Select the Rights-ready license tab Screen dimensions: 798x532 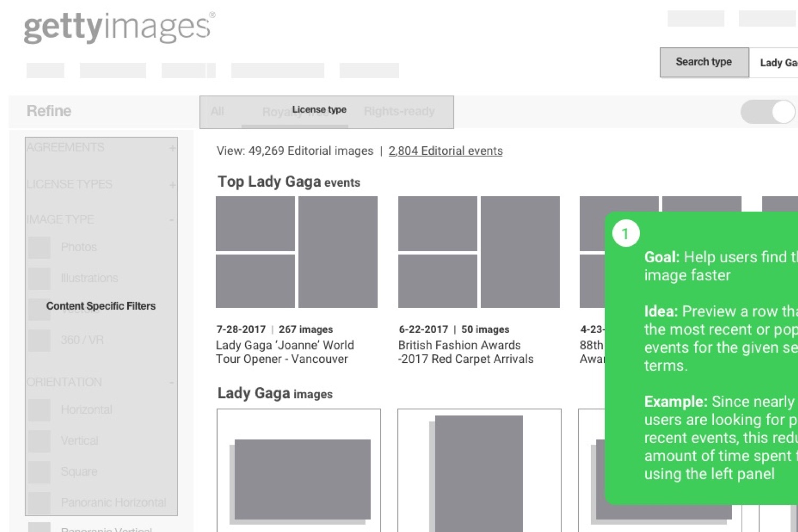pos(399,112)
